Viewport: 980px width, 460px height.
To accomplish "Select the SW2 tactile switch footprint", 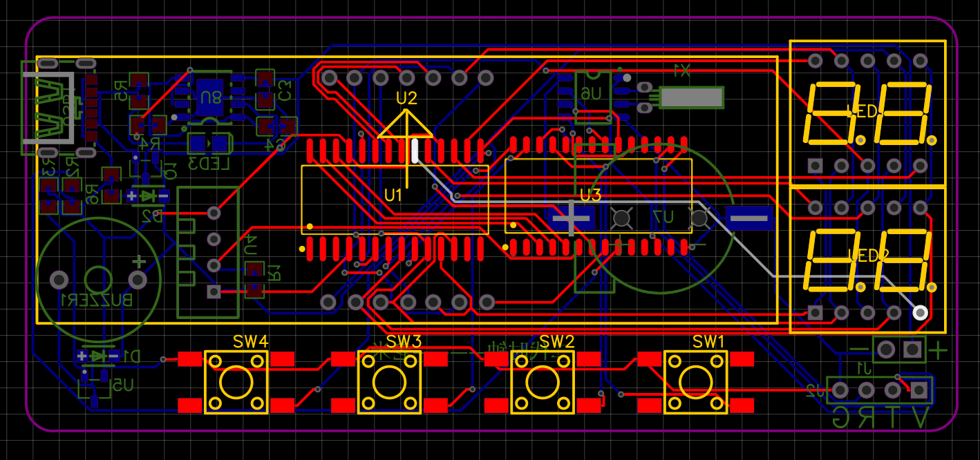I will 543,381.
